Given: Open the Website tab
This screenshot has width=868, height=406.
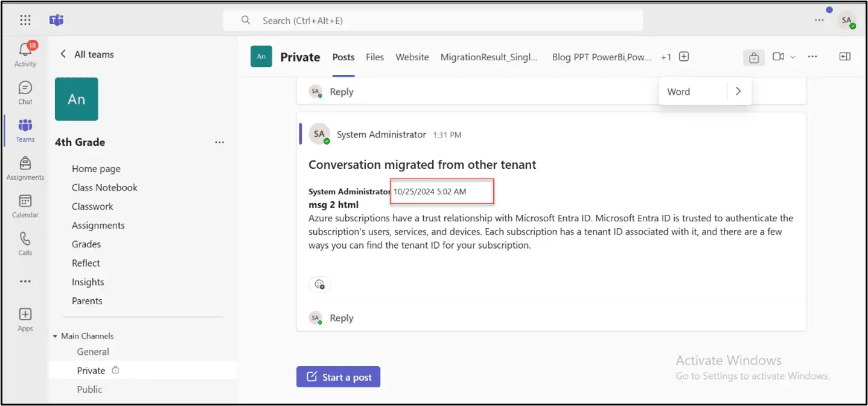Looking at the screenshot, I should coord(412,57).
